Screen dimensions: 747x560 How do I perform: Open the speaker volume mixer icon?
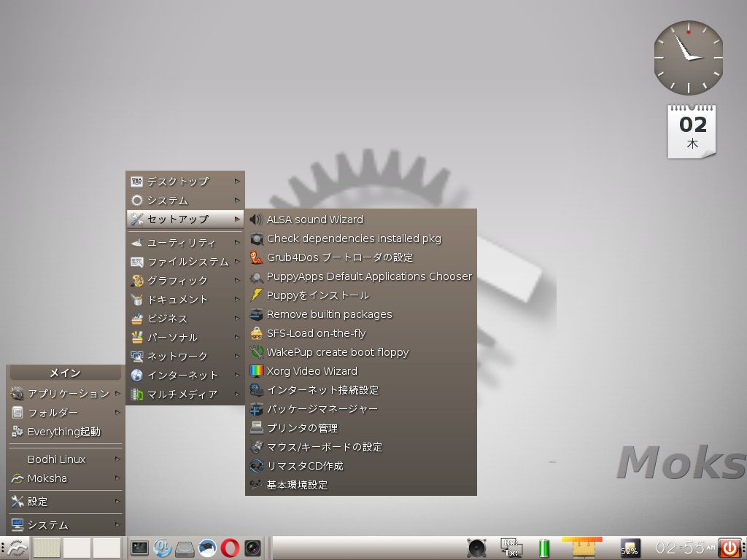click(476, 547)
